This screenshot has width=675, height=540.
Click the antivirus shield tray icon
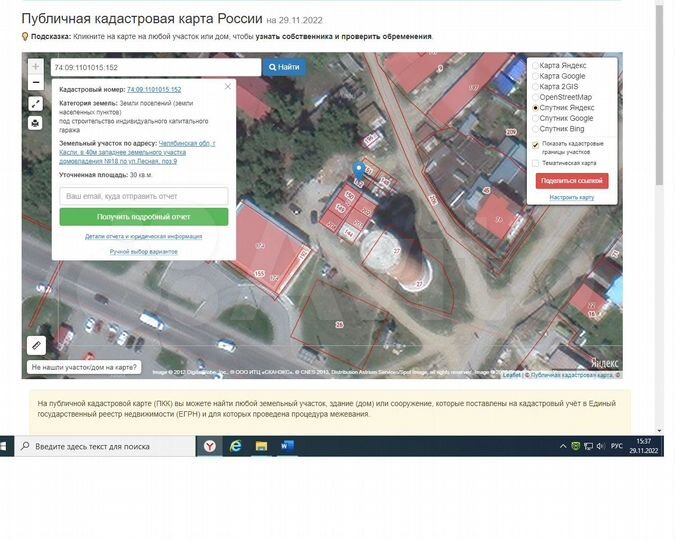point(576,446)
